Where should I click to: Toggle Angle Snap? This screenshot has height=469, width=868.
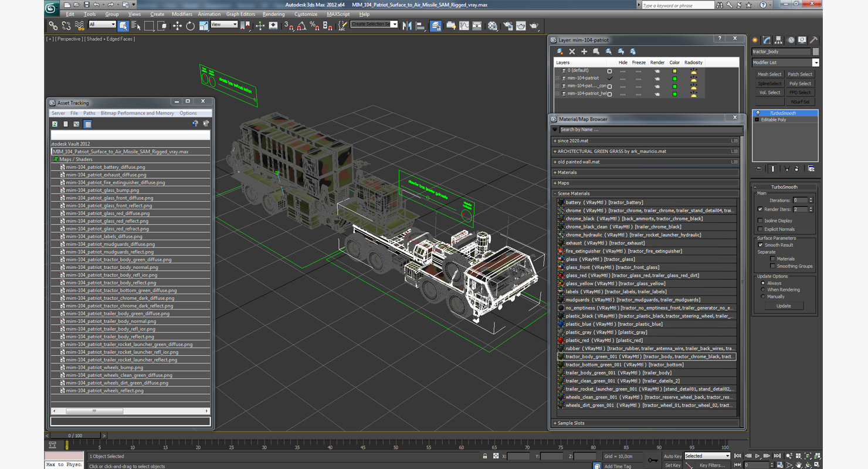click(301, 26)
